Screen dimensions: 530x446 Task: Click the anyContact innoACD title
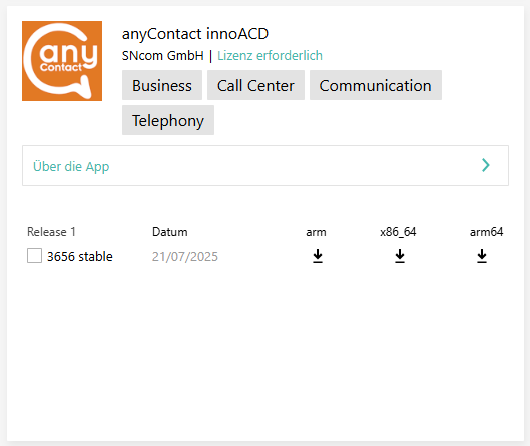tap(195, 34)
